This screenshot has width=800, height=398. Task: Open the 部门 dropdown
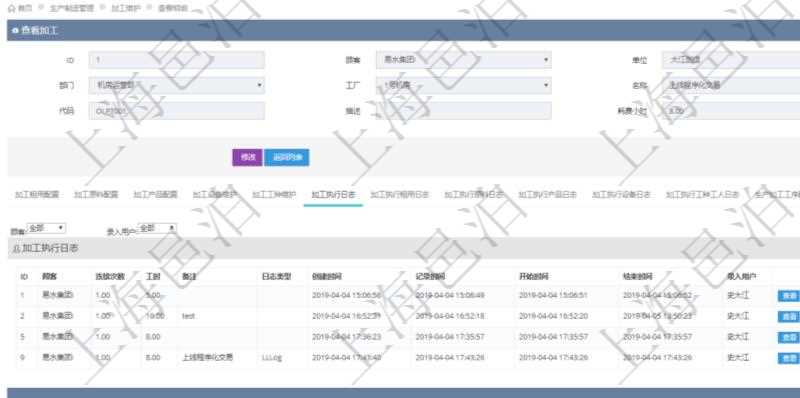177,85
